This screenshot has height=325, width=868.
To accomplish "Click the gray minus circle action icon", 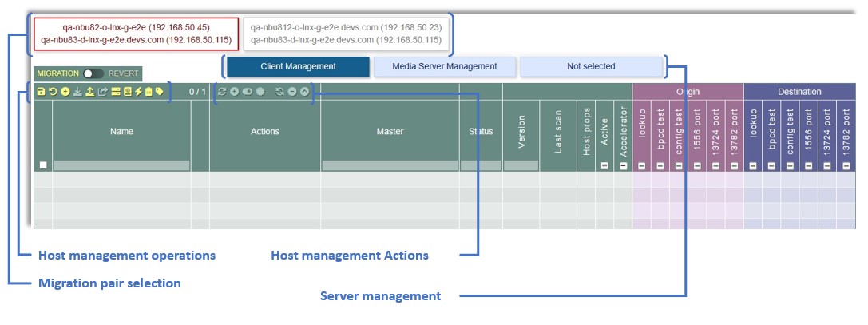I will pyautogui.click(x=292, y=92).
